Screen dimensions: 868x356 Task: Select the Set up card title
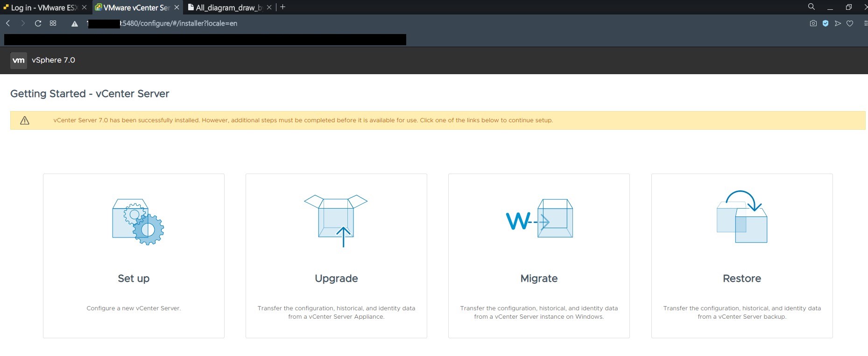(x=134, y=279)
